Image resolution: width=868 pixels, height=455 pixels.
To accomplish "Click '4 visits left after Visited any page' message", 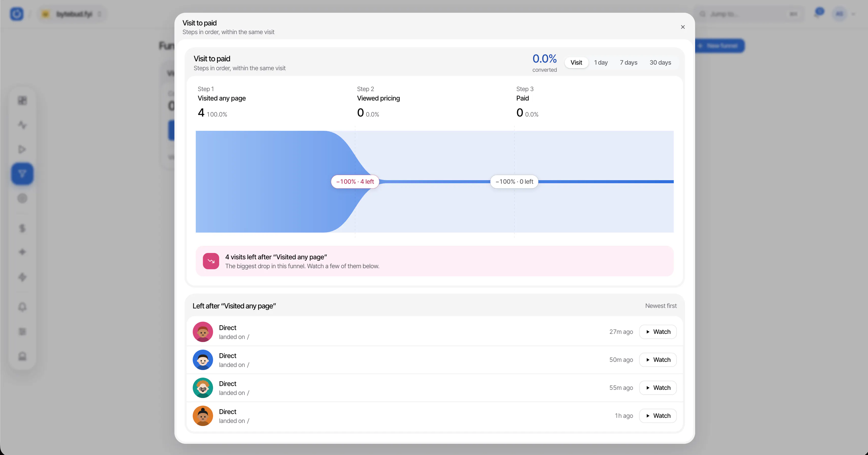I will coord(276,257).
